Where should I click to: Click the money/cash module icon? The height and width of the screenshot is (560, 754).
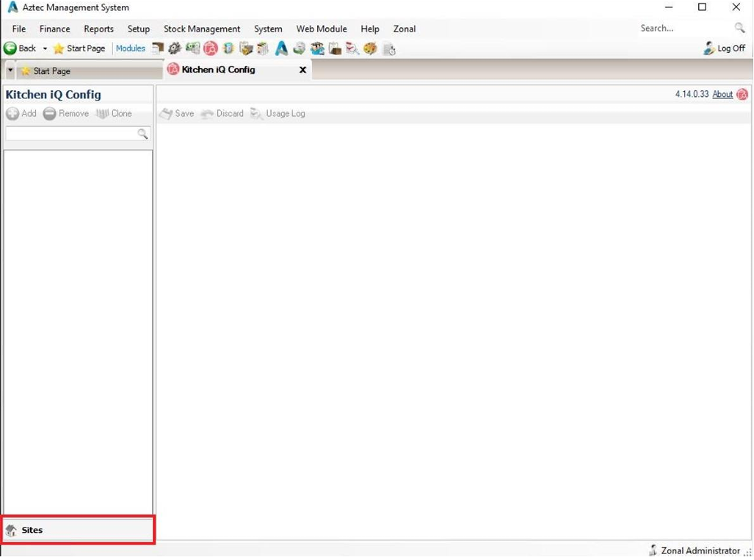(x=192, y=48)
